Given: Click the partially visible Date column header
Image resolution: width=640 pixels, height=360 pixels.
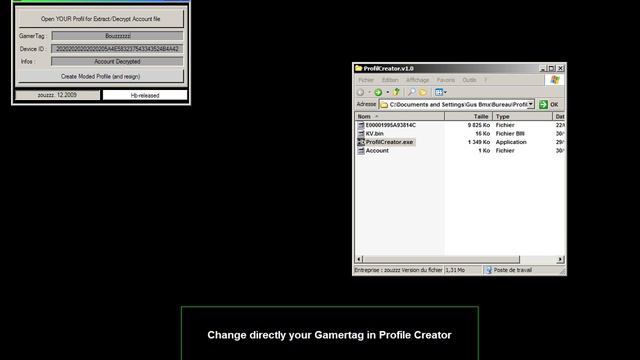Looking at the screenshot, I should coord(559,116).
